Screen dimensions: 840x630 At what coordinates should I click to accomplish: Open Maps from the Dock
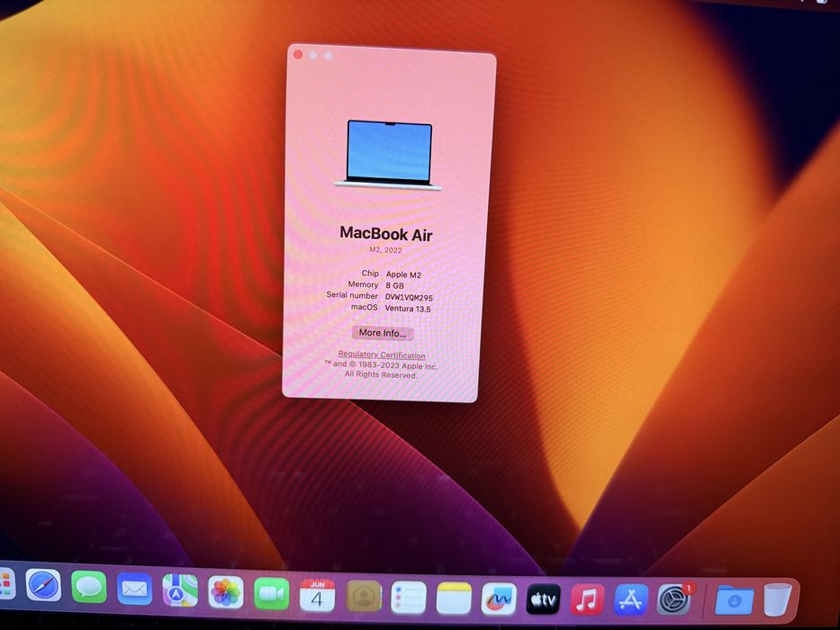click(x=180, y=590)
